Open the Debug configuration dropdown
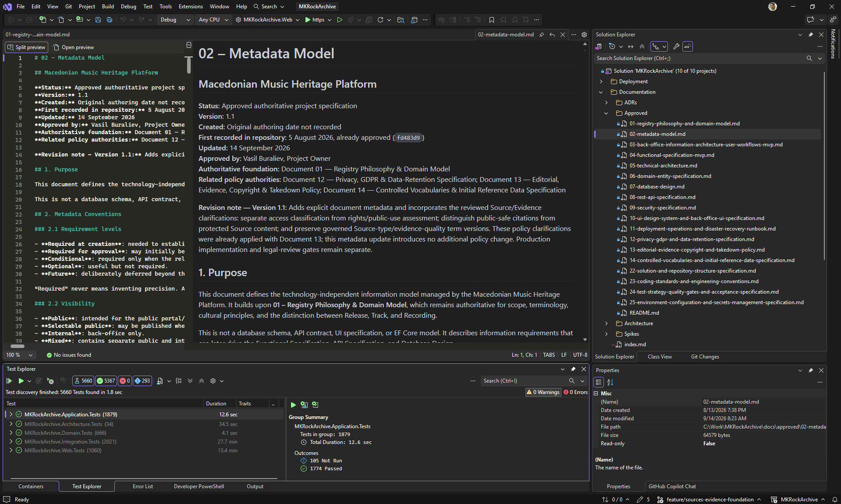841x504 pixels. [175, 20]
